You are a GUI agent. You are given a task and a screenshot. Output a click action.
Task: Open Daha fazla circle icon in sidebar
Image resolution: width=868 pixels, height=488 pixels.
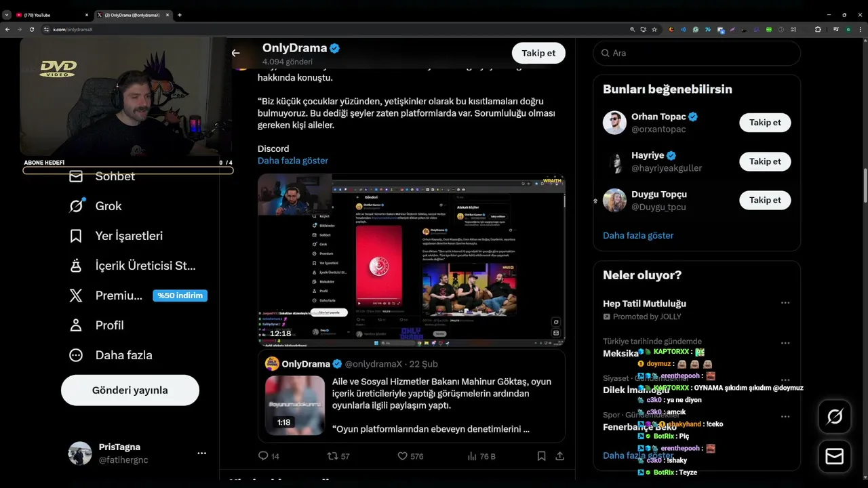76,355
